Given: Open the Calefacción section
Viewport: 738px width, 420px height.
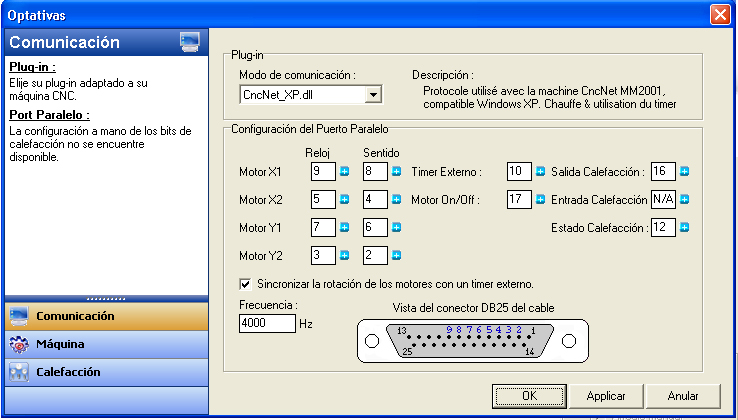Looking at the screenshot, I should 104,372.
